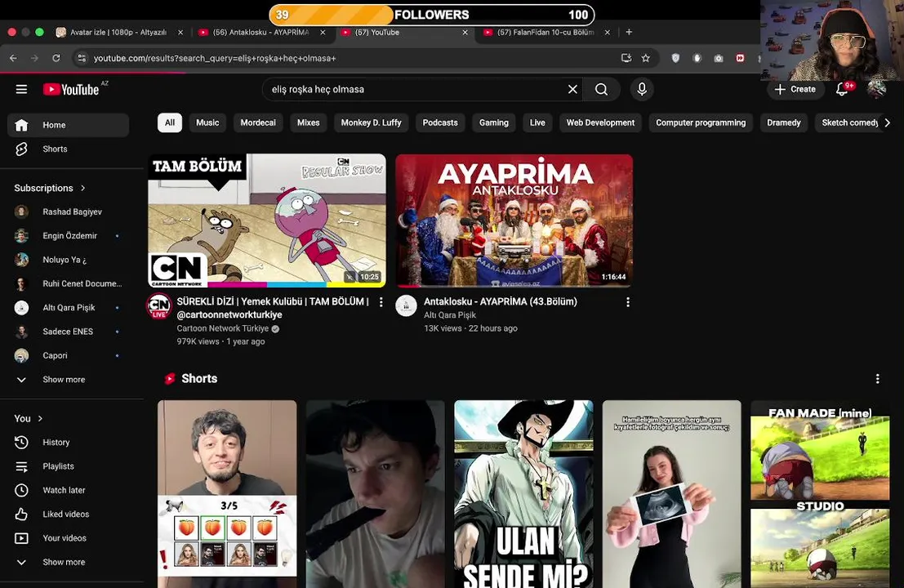This screenshot has width=904, height=588.
Task: Switch to Antaklosku AYAPRİMA browser tab
Action: [262, 33]
